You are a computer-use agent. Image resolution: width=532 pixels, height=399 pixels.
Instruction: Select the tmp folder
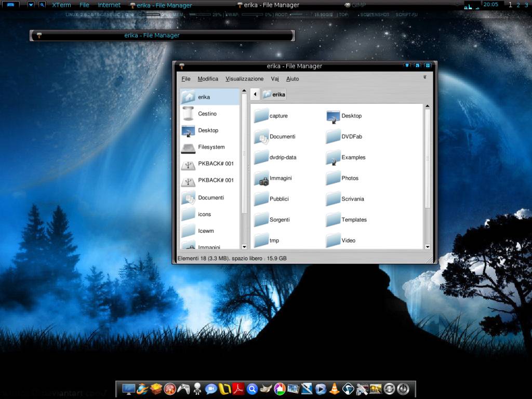click(x=267, y=240)
